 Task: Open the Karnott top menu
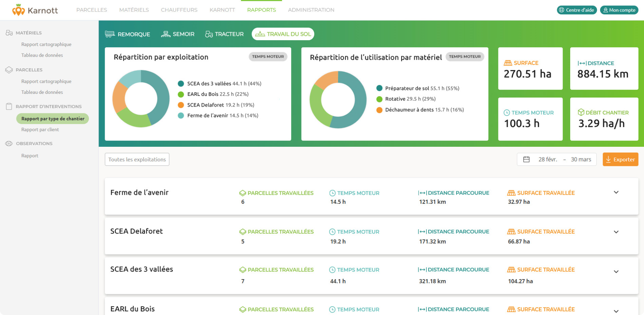point(222,10)
